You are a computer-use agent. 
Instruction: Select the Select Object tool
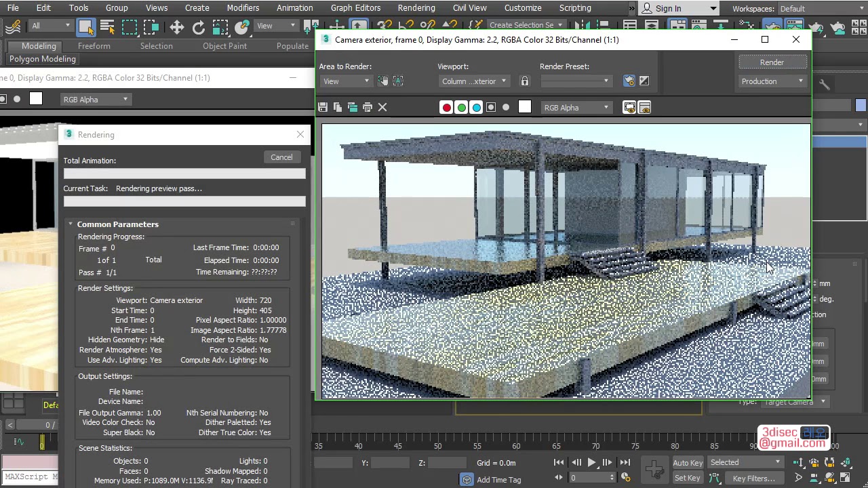click(x=85, y=27)
